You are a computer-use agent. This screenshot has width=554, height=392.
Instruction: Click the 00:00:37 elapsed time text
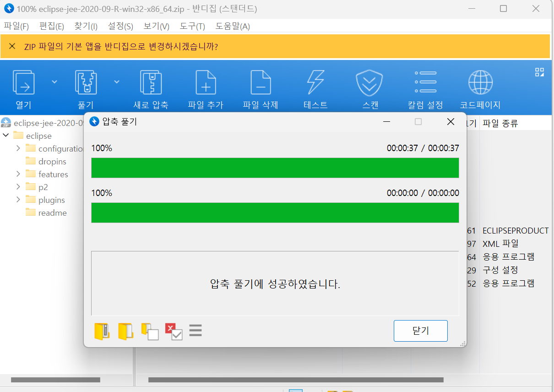pos(402,148)
